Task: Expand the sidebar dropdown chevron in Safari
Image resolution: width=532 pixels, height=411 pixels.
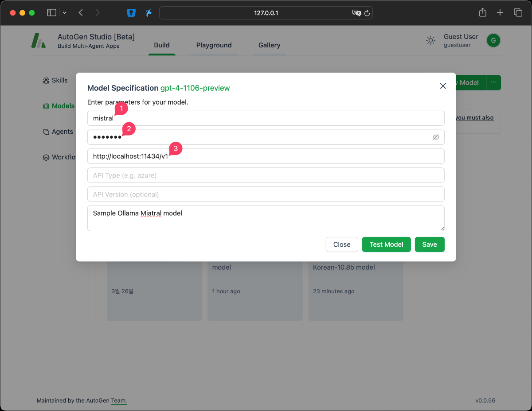Action: coord(65,13)
